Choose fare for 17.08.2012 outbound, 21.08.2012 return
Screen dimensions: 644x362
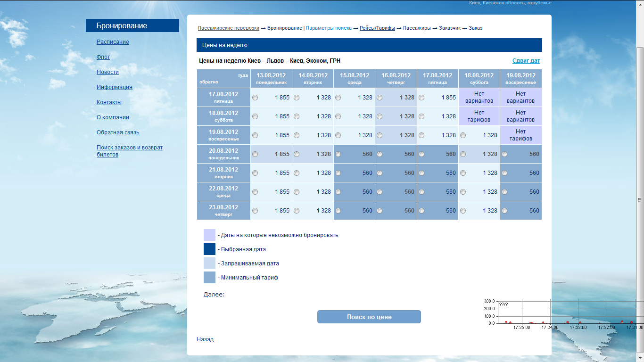pyautogui.click(x=421, y=173)
